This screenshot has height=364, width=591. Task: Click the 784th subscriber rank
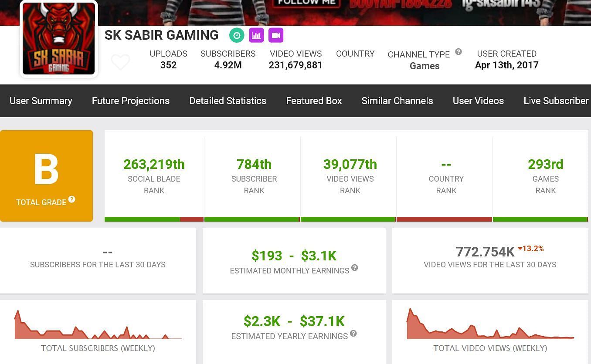pyautogui.click(x=254, y=164)
